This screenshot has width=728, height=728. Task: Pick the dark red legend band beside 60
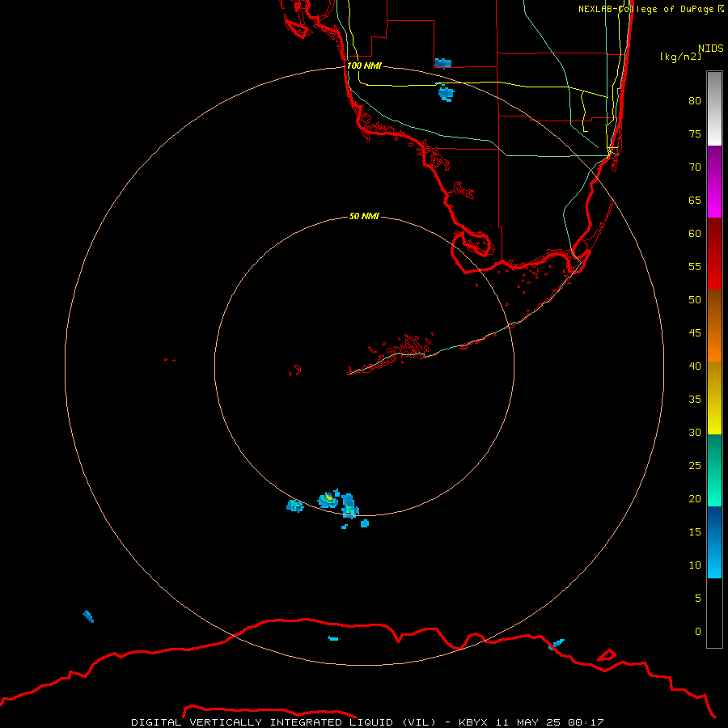point(714,236)
